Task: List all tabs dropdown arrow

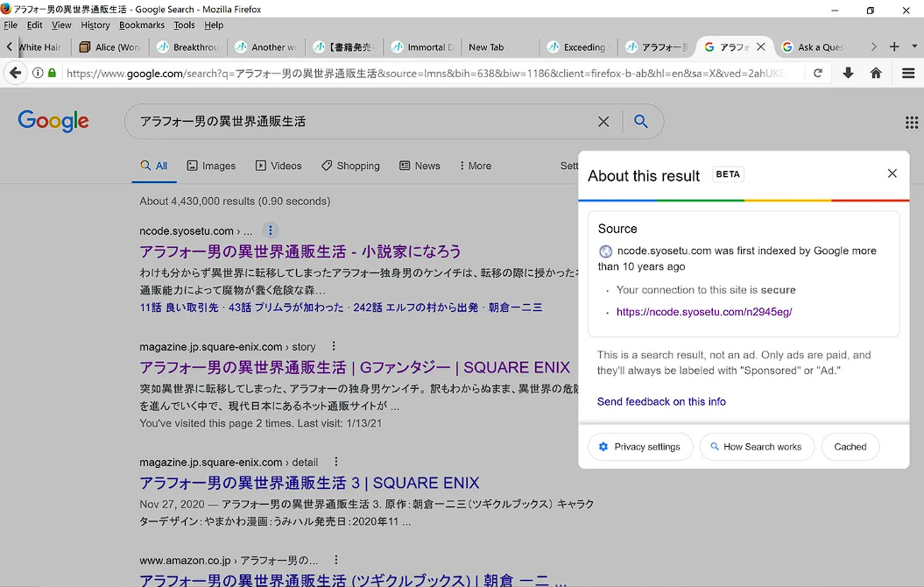Action: (x=914, y=46)
